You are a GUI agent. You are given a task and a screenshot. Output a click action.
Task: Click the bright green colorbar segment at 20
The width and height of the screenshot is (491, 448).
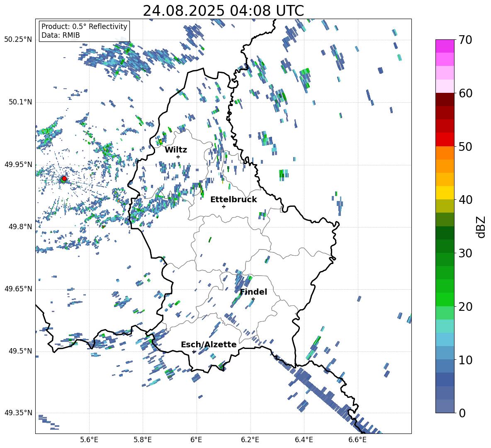click(445, 299)
